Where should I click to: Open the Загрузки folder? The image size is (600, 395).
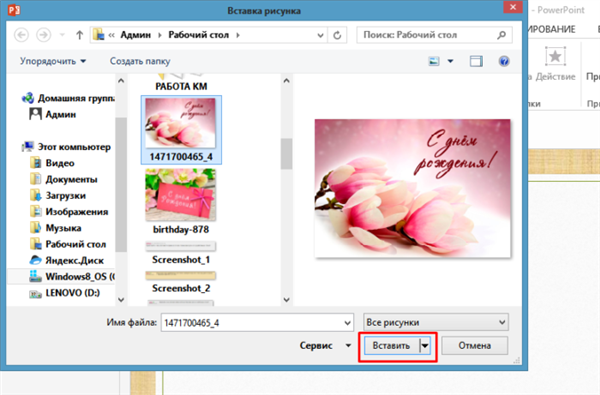coord(58,196)
